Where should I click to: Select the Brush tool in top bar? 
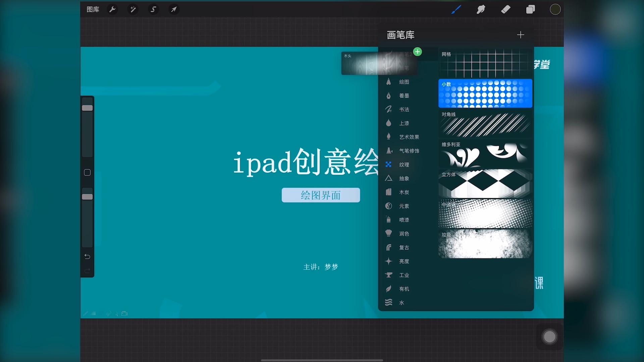tap(456, 9)
